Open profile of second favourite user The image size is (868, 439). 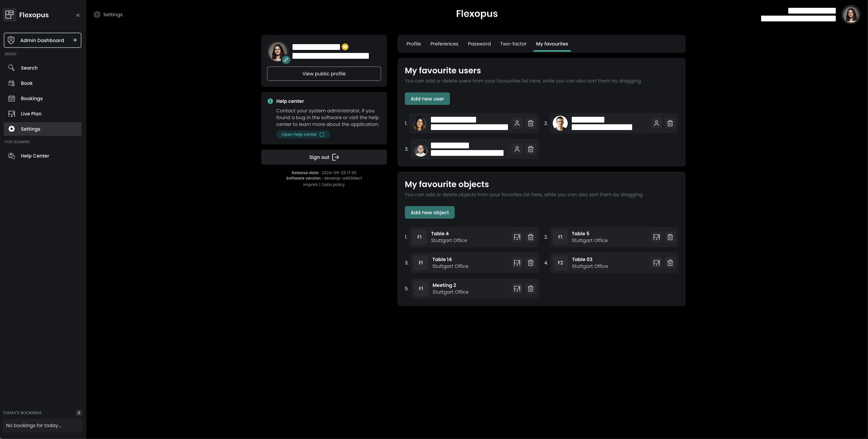[657, 123]
